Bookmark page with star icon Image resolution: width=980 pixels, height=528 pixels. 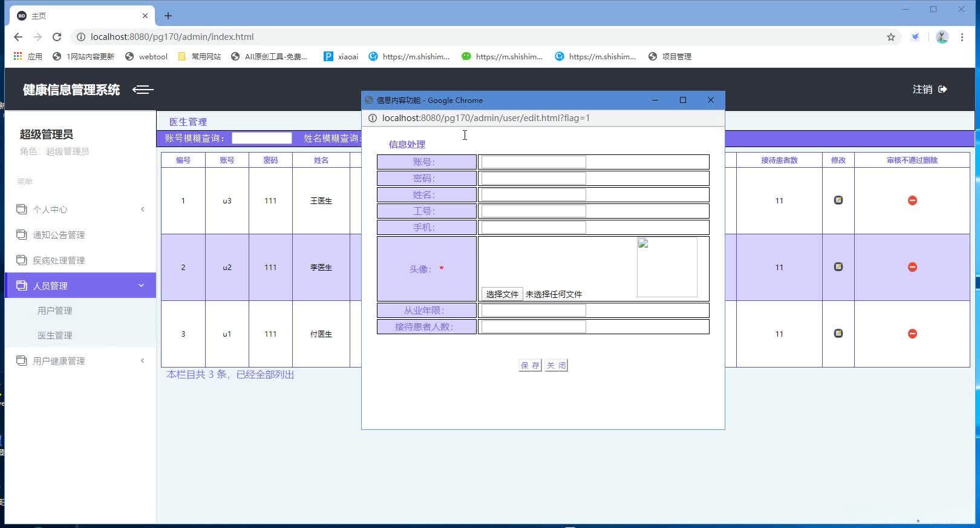[x=891, y=37]
